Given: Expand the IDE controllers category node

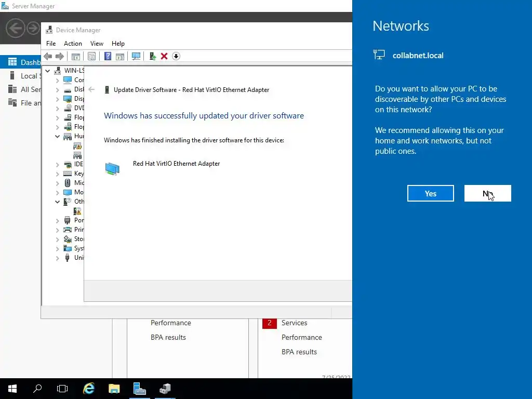Looking at the screenshot, I should [x=57, y=164].
